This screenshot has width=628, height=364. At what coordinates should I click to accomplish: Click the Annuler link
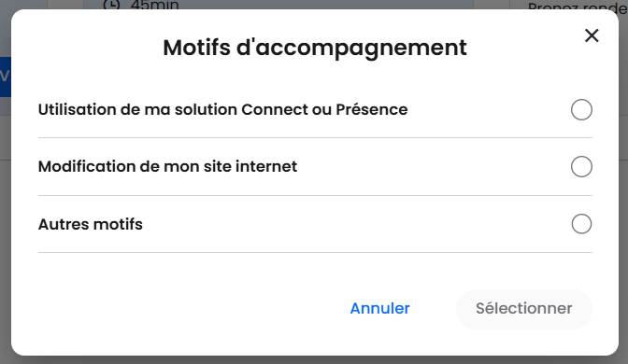[379, 308]
